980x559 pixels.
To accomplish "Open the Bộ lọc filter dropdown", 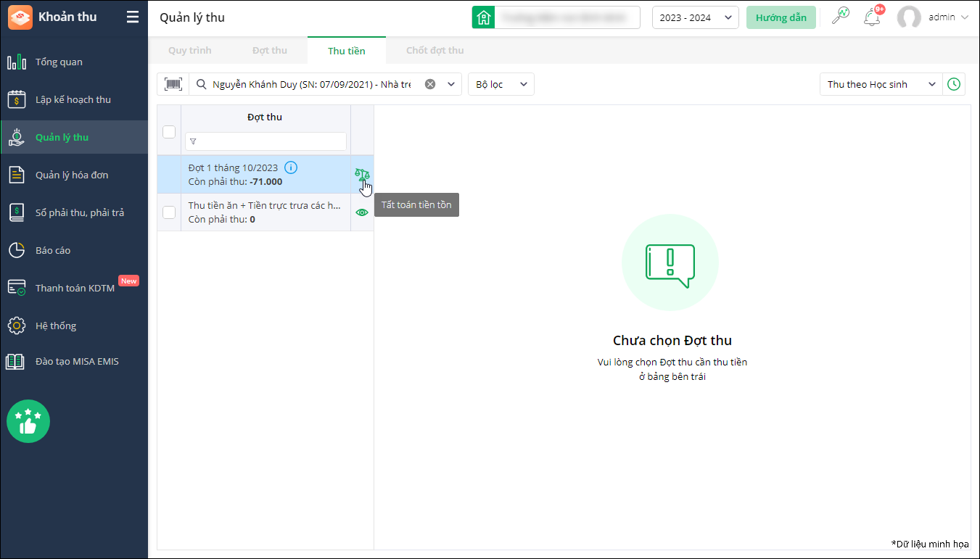I will pos(501,84).
